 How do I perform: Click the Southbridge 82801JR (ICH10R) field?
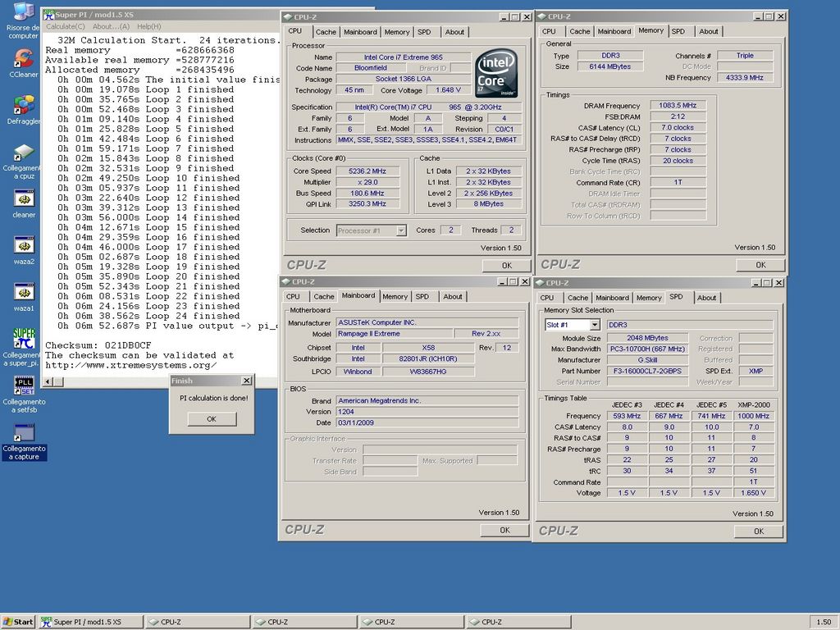click(x=428, y=359)
